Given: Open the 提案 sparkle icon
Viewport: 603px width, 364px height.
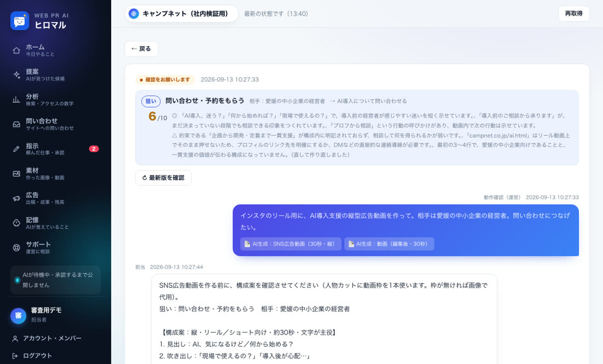Looking at the screenshot, I should coord(16,75).
